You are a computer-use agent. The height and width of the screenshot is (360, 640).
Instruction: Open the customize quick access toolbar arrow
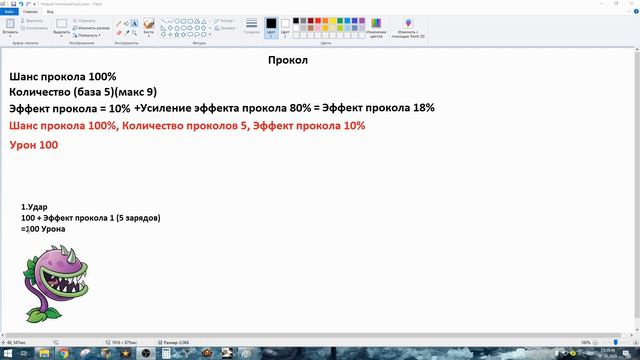pos(35,4)
